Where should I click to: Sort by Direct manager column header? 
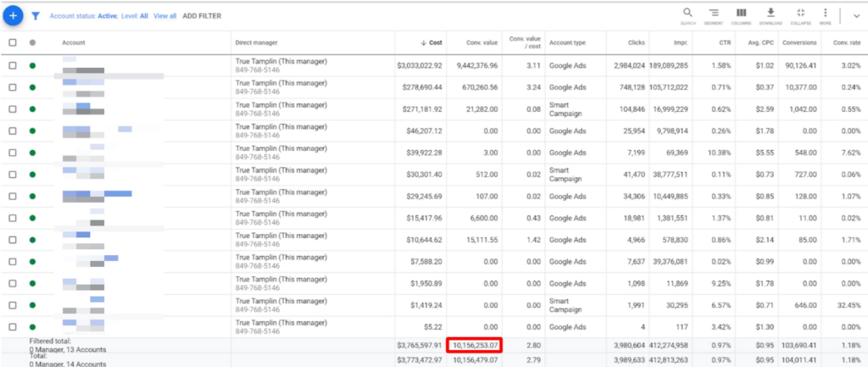256,42
